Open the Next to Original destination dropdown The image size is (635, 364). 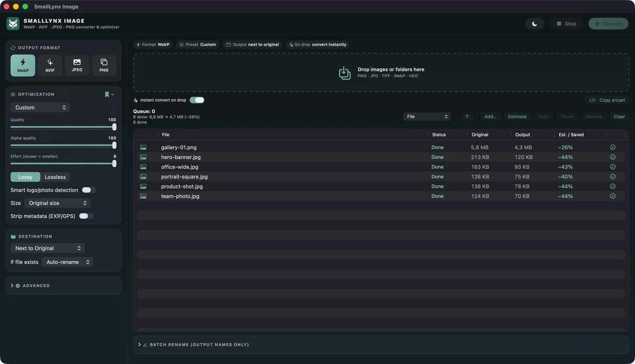pos(48,248)
